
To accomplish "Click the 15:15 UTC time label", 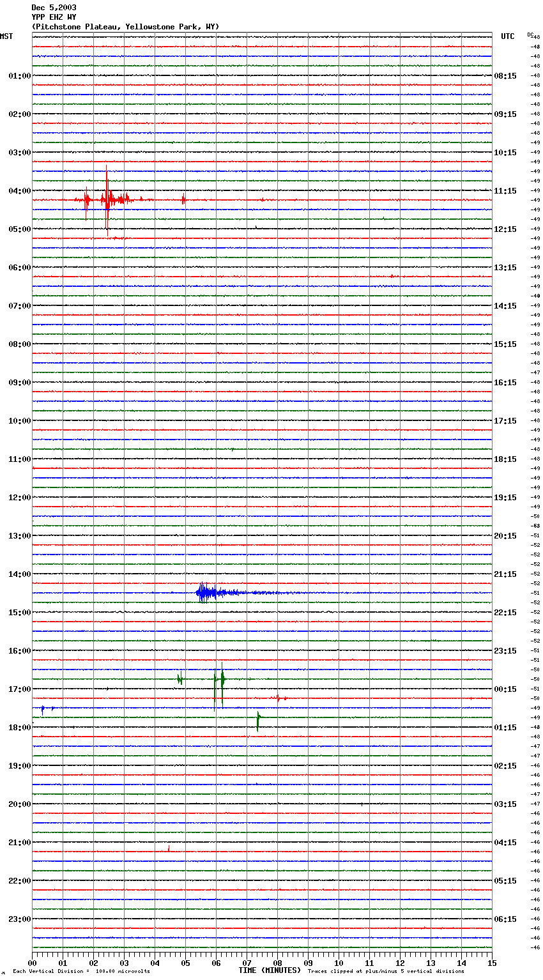I will (x=505, y=344).
